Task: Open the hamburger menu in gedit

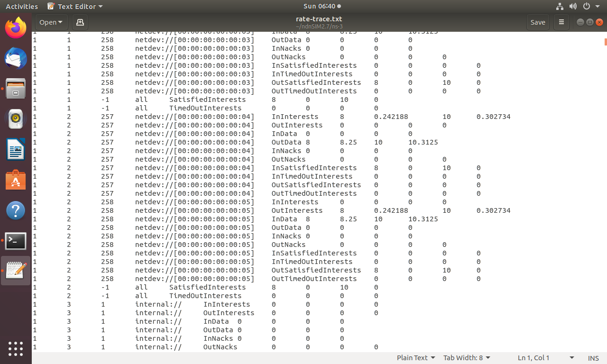Action: click(x=561, y=22)
